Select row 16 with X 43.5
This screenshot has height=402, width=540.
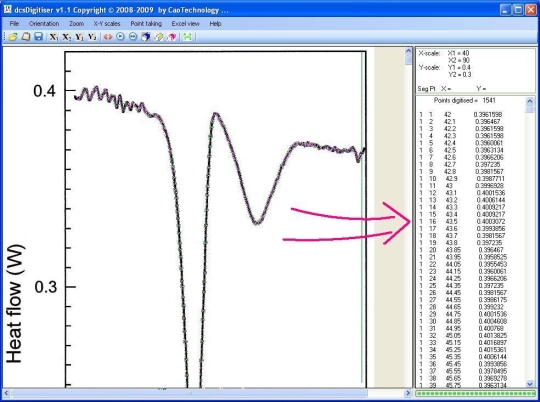[x=461, y=221]
